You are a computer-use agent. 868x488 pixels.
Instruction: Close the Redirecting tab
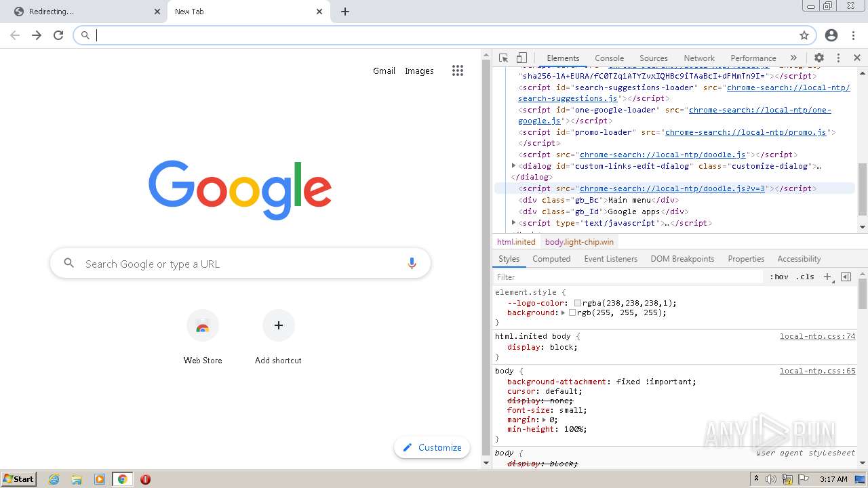click(x=157, y=12)
